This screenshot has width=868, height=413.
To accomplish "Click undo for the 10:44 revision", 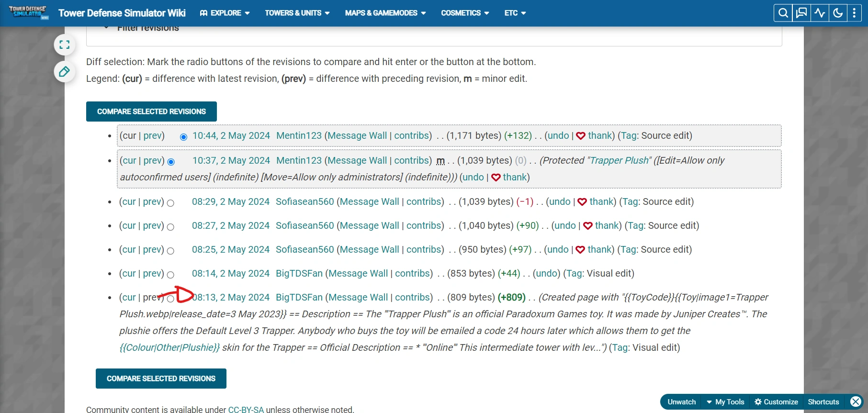I will 558,136.
